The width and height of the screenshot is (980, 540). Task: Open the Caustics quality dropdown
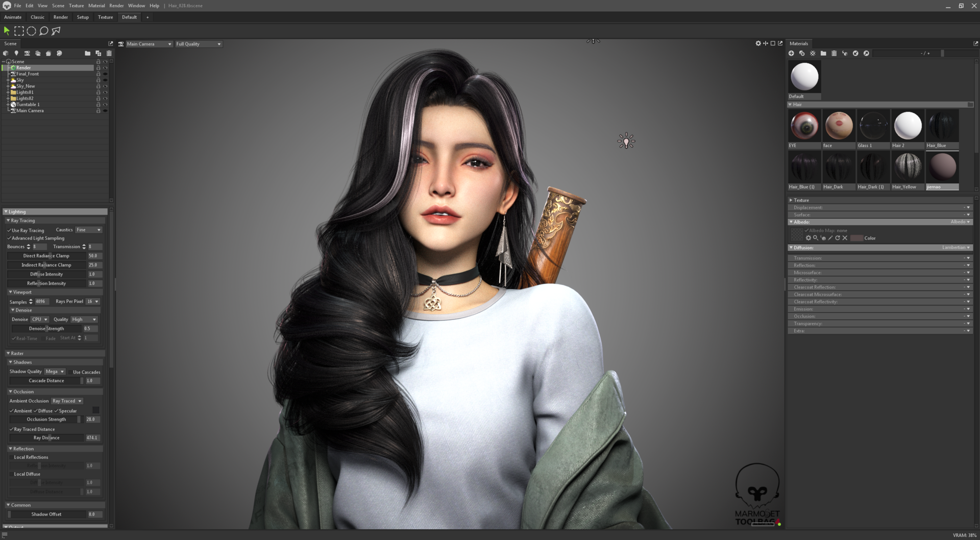click(x=88, y=230)
